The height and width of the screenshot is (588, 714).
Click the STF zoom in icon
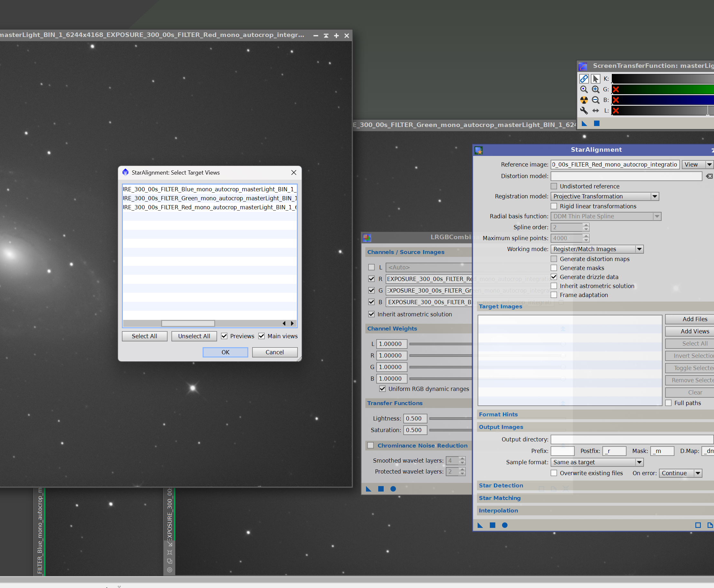(x=595, y=89)
